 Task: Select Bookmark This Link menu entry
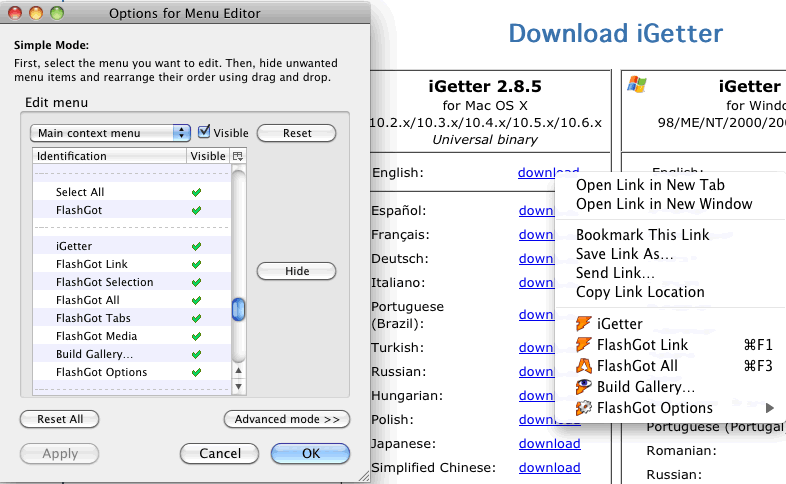click(643, 234)
